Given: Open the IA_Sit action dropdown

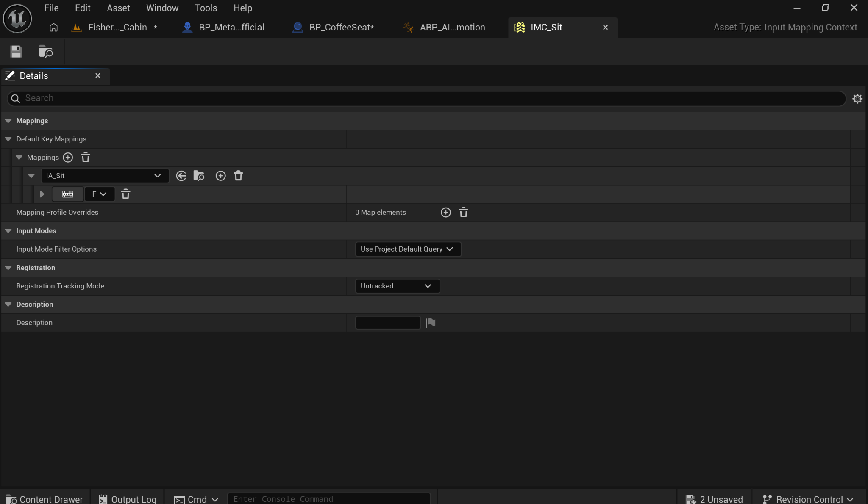Looking at the screenshot, I should pos(105,176).
